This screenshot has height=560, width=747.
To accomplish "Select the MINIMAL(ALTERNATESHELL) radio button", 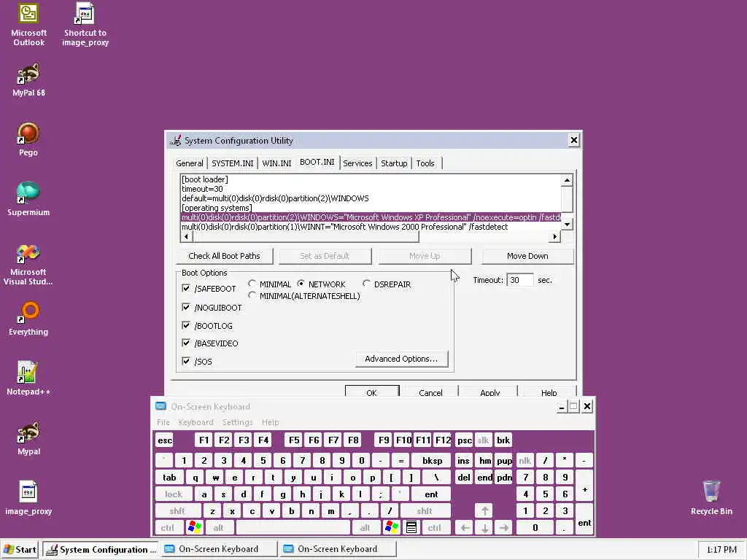I will tap(252, 295).
